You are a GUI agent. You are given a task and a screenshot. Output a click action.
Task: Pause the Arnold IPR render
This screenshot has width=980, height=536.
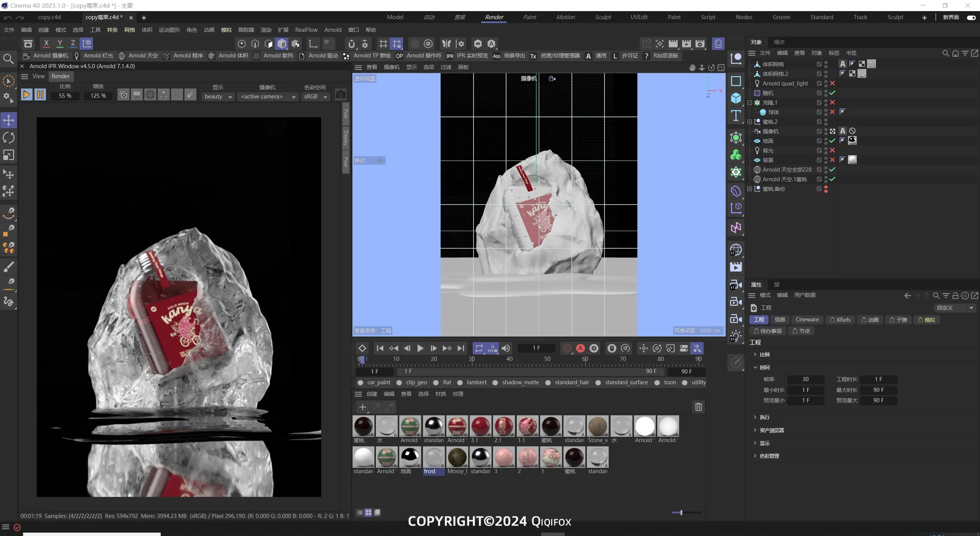40,95
